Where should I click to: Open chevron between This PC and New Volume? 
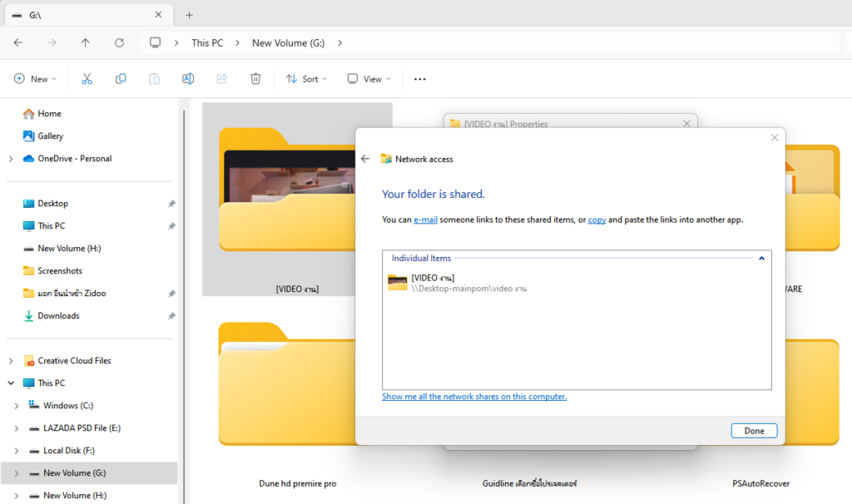coord(237,43)
